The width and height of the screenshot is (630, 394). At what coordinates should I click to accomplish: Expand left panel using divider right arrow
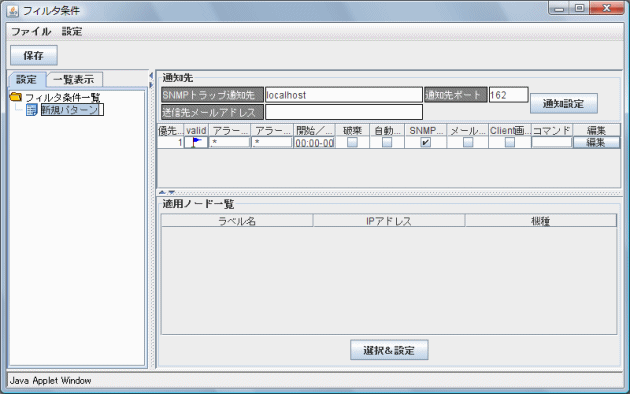pyautogui.click(x=151, y=85)
